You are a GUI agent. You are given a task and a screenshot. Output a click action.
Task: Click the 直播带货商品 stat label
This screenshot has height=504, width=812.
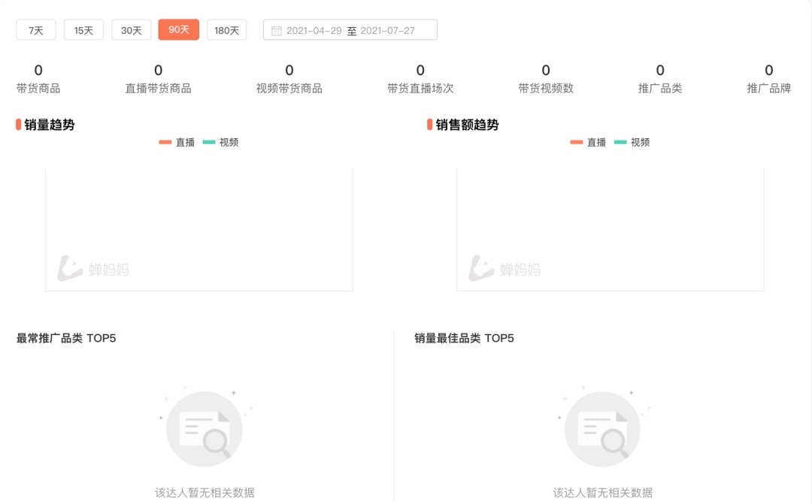[x=159, y=89]
